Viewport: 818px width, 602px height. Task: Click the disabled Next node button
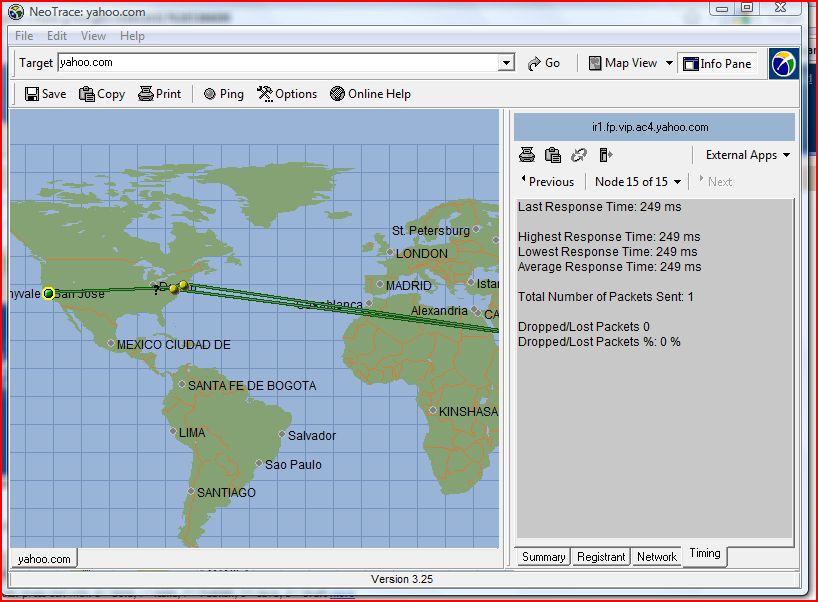tap(715, 182)
